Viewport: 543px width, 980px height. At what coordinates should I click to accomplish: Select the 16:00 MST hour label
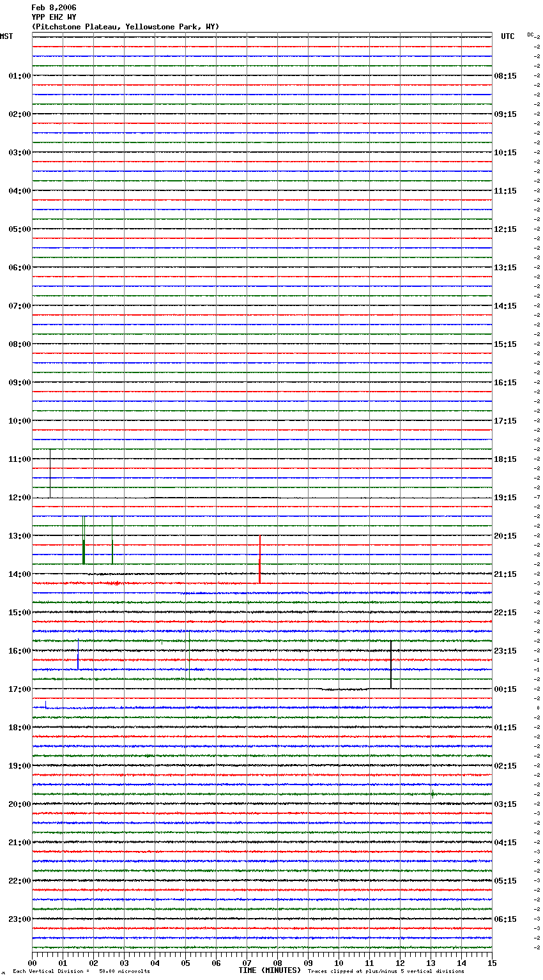20,651
